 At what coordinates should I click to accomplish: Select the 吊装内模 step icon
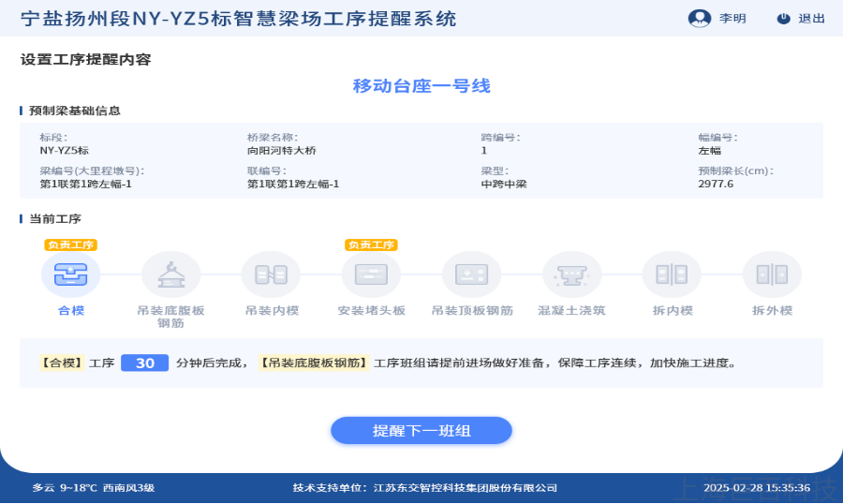pyautogui.click(x=271, y=274)
